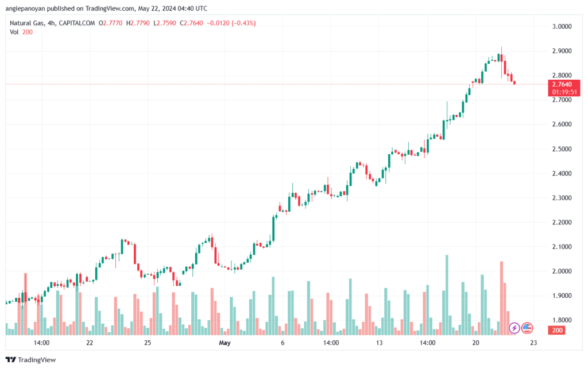Click the Natural Gas symbol title
This screenshot has height=369, width=588.
pos(29,23)
